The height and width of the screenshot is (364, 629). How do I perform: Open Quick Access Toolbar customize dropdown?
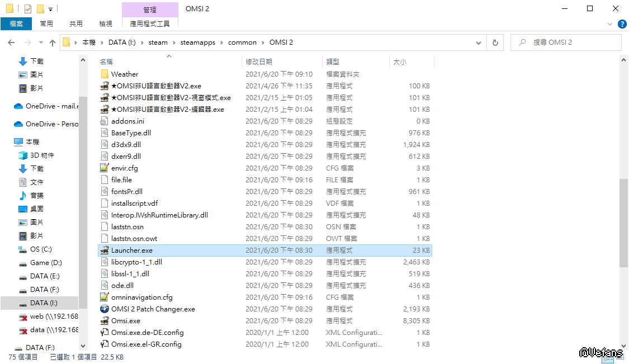coord(50,9)
